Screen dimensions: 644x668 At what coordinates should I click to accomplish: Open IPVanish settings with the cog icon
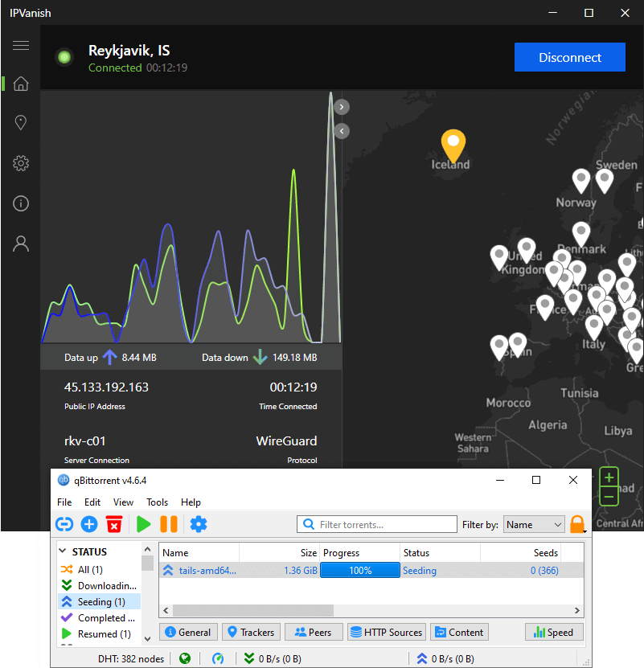(x=20, y=163)
